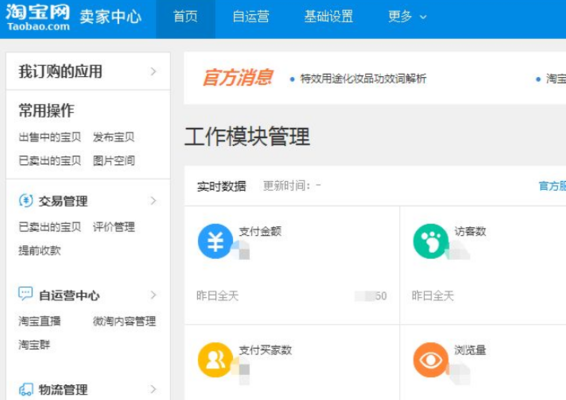Click the 卖家中心 title link
Viewport: 566px width, 400px height.
pos(110,17)
